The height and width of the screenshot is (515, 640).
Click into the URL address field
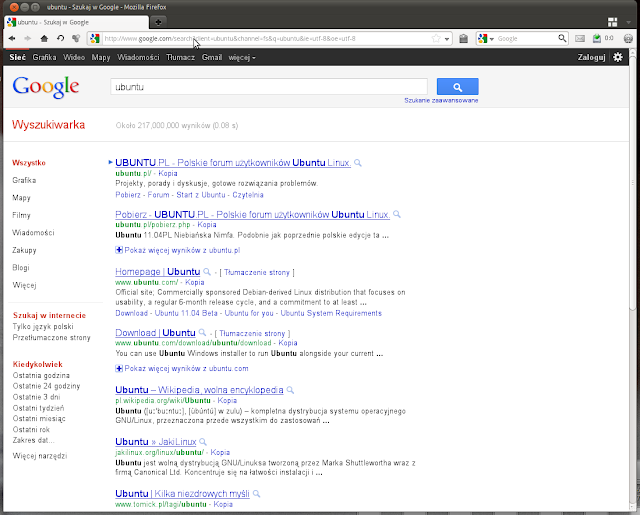pyautogui.click(x=265, y=38)
